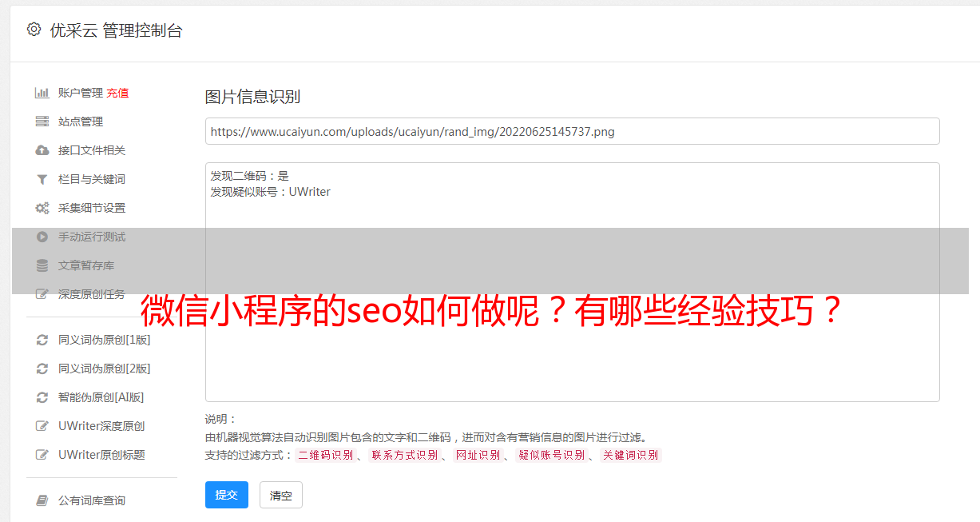
Task: Click the refresh icon for 智能伪原创[AI版]
Action: click(42, 397)
